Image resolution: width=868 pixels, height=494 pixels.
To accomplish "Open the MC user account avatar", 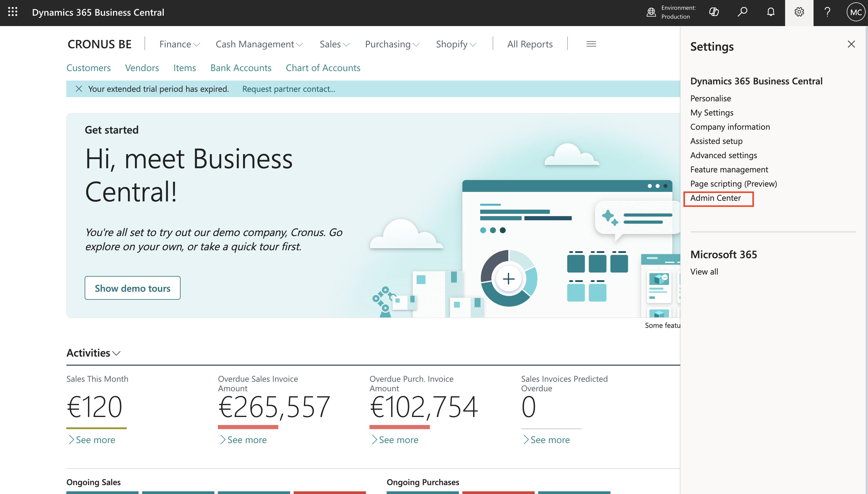I will [x=856, y=12].
